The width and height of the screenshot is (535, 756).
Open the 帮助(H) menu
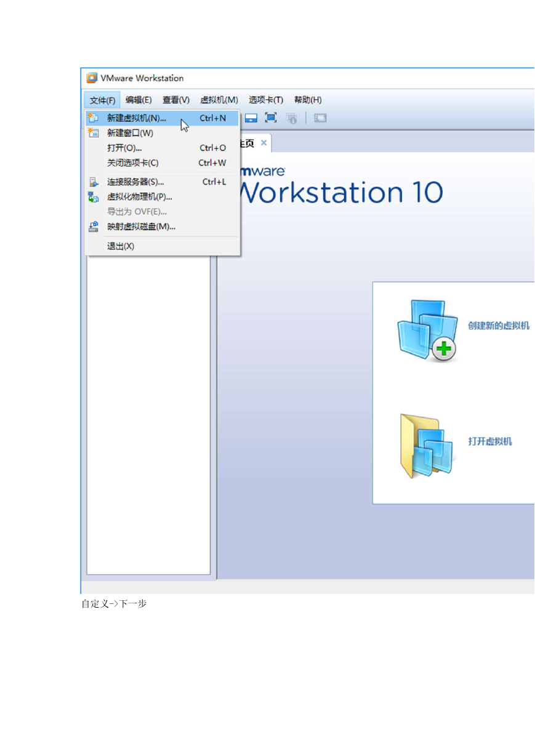(x=308, y=100)
